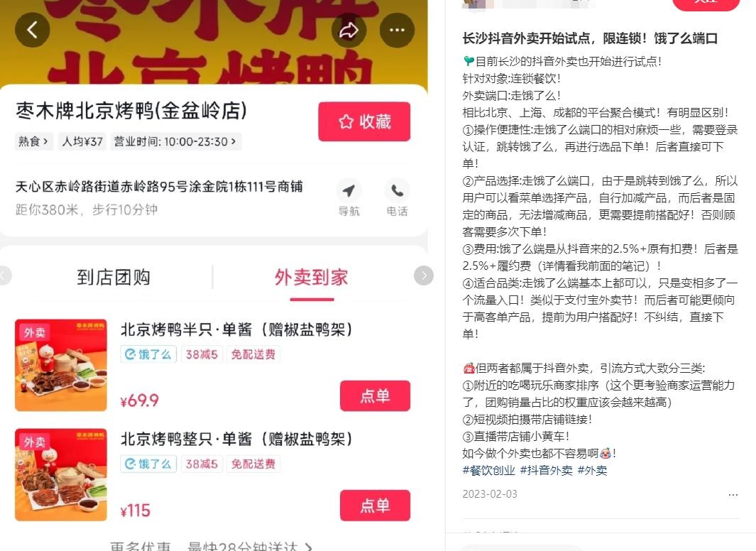Tap the phone call icon
This screenshot has width=756, height=551.
tap(397, 191)
